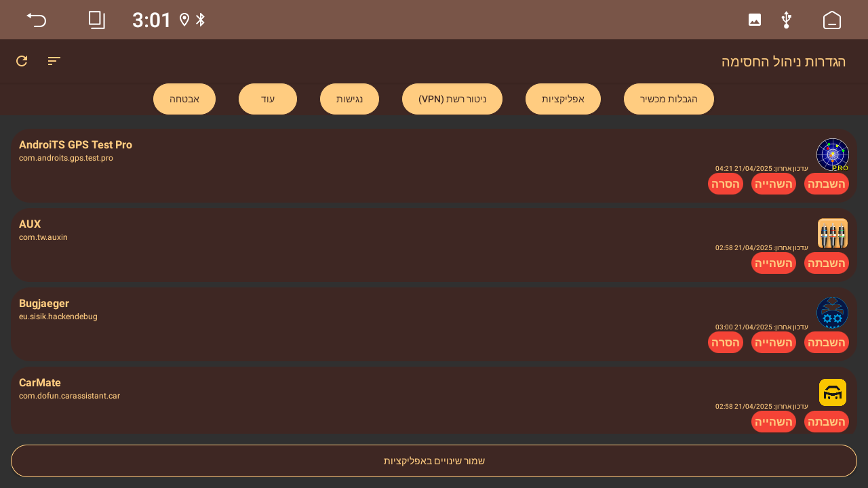Screen dimensions: 868x488
Task: Suspend the AUX app with השהייה
Action: pos(774,263)
